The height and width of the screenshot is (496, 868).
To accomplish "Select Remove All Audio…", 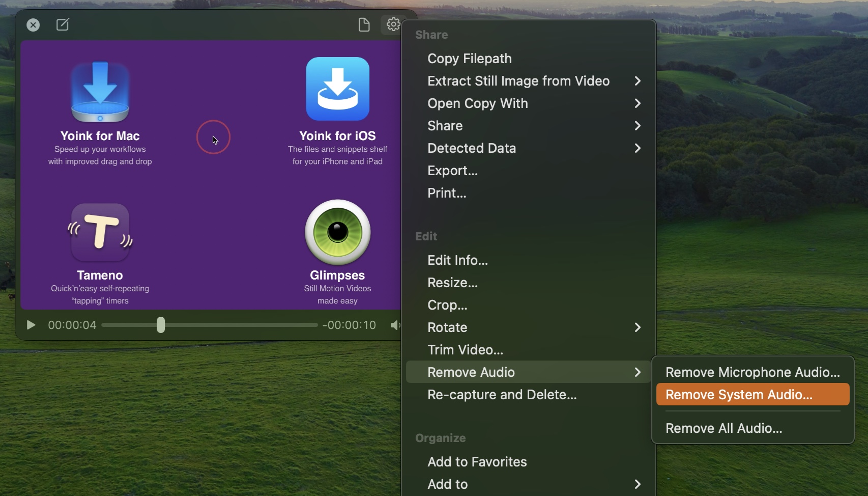I will pos(753,428).
